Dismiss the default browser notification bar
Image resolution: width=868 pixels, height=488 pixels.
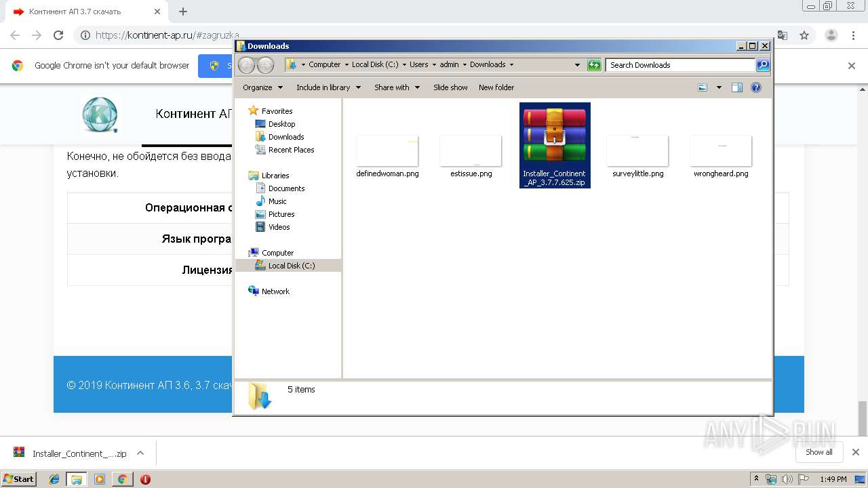coord(852,66)
